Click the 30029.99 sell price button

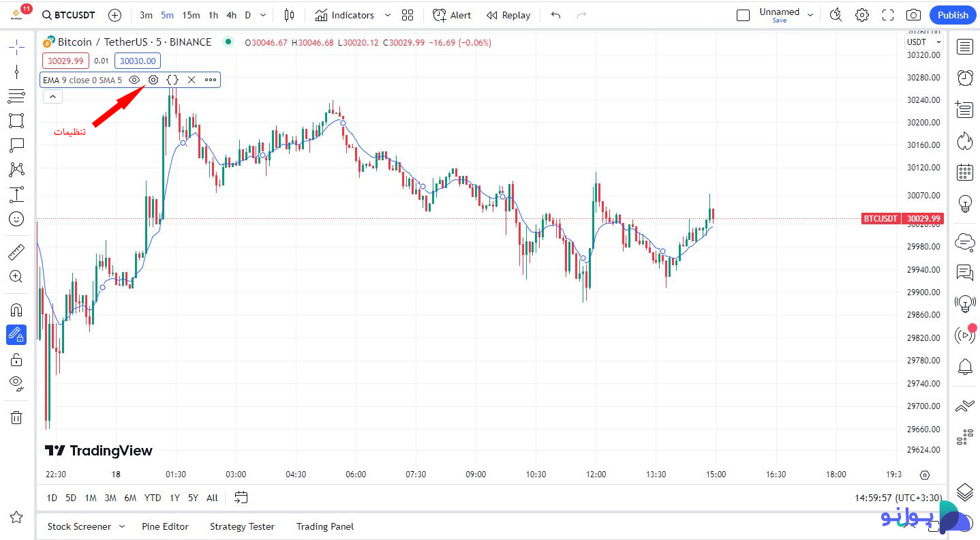coord(66,61)
